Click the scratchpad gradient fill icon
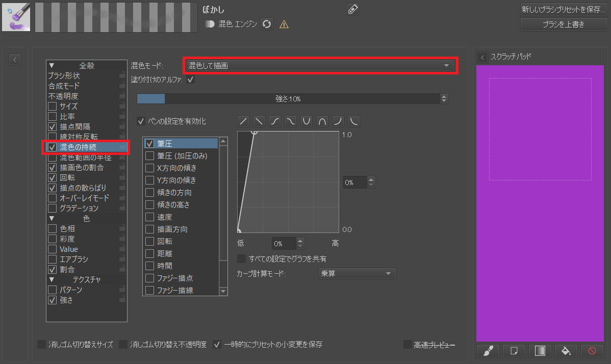611x364 pixels. tap(540, 351)
